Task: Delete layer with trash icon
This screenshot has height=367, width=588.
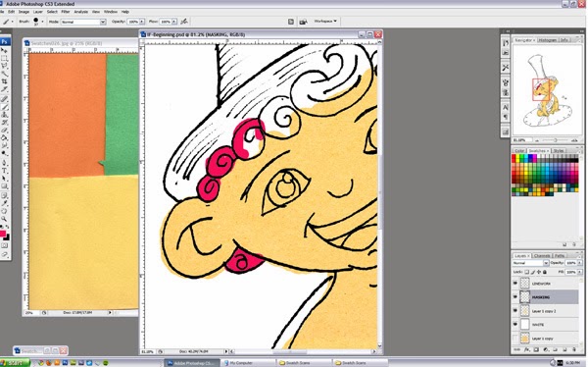Action: coord(574,349)
